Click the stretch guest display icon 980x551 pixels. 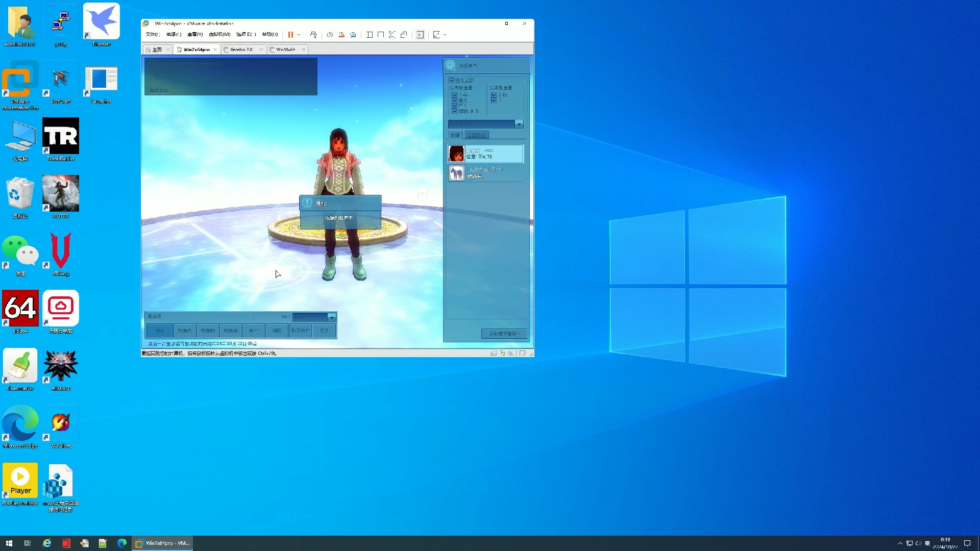pos(436,35)
